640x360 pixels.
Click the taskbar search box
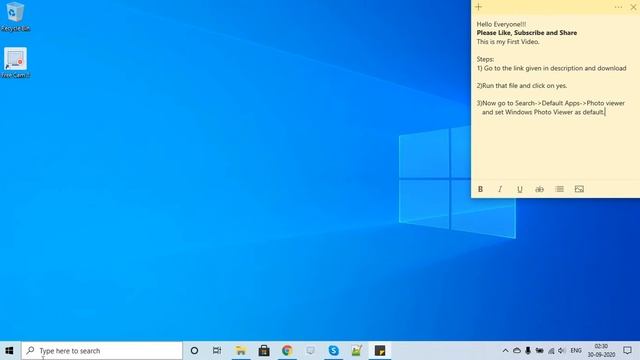102,351
